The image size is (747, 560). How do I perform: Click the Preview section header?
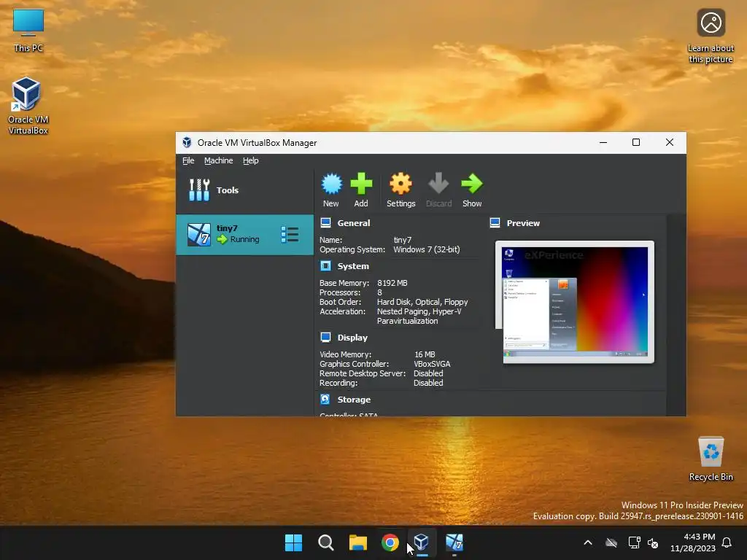pyautogui.click(x=523, y=223)
